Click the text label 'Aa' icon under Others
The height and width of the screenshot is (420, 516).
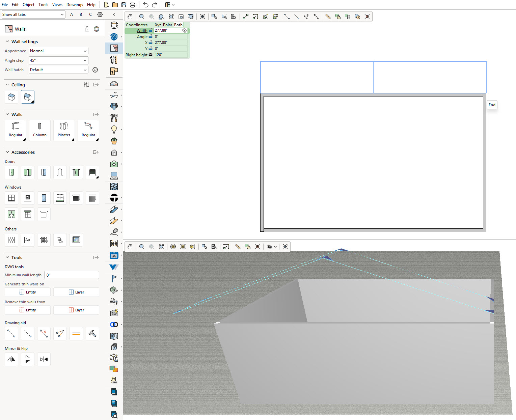tap(28, 240)
